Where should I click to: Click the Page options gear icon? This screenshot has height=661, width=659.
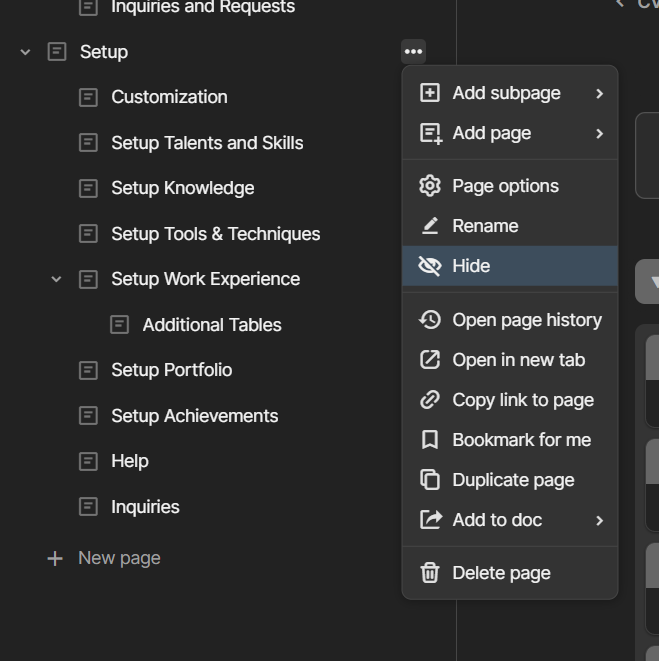click(430, 186)
